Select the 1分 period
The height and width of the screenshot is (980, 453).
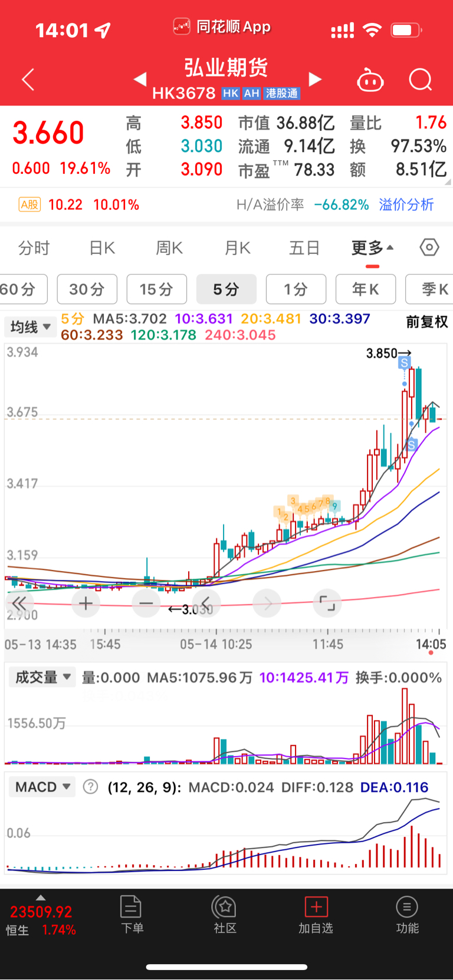[x=296, y=289]
